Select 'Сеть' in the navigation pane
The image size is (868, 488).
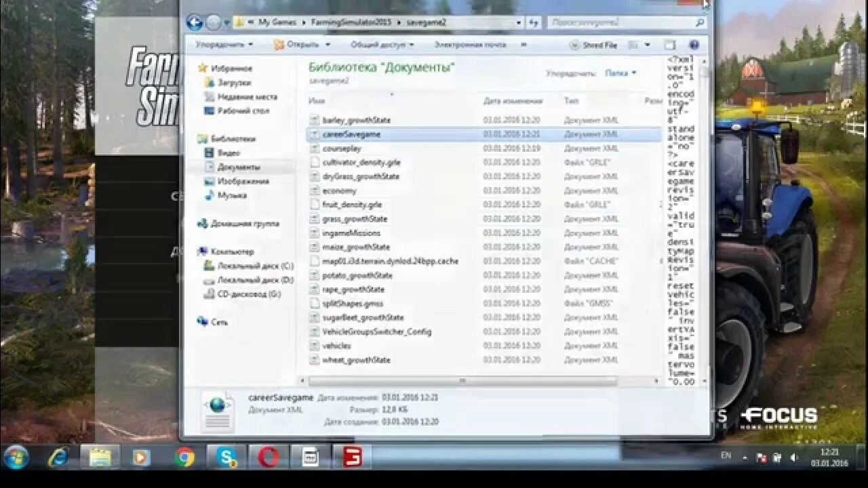[x=213, y=322]
